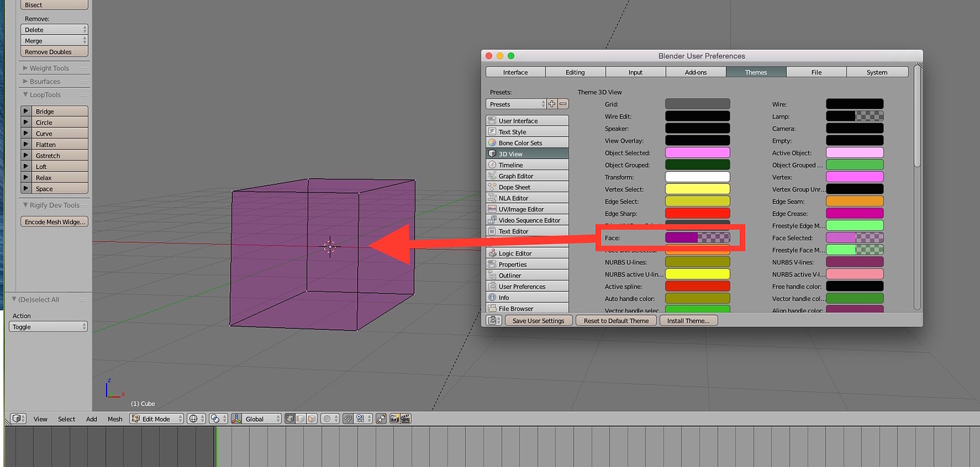Select File Browser theme section

pos(528,309)
